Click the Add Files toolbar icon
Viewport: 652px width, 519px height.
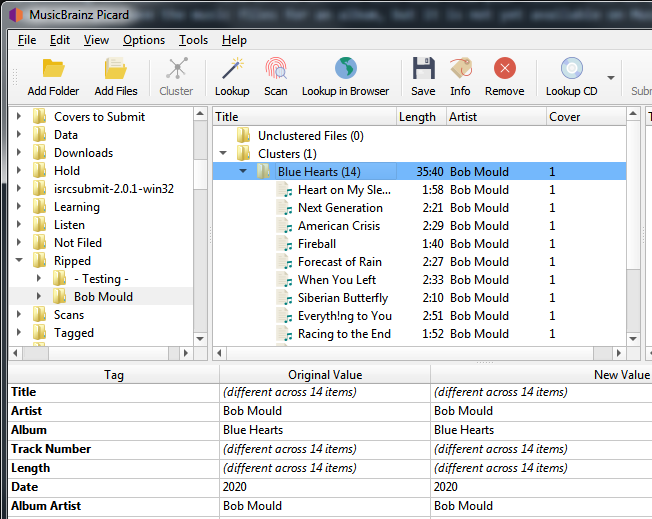[x=116, y=69]
